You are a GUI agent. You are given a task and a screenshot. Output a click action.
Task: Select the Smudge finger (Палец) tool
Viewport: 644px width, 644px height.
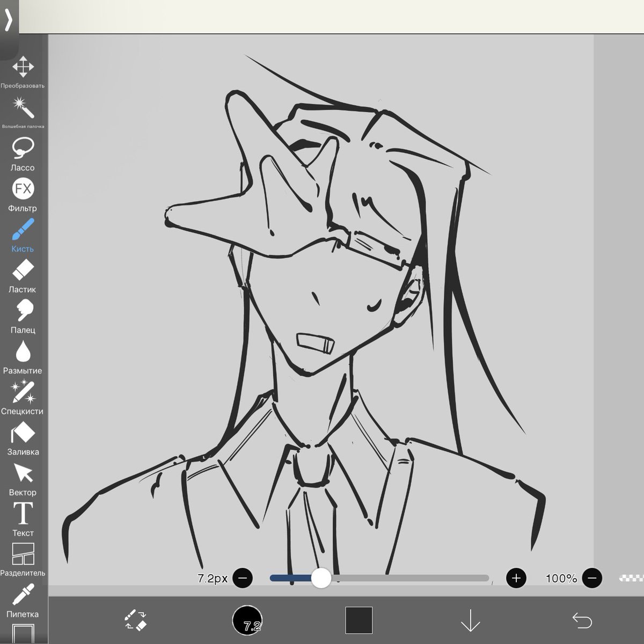pyautogui.click(x=23, y=317)
